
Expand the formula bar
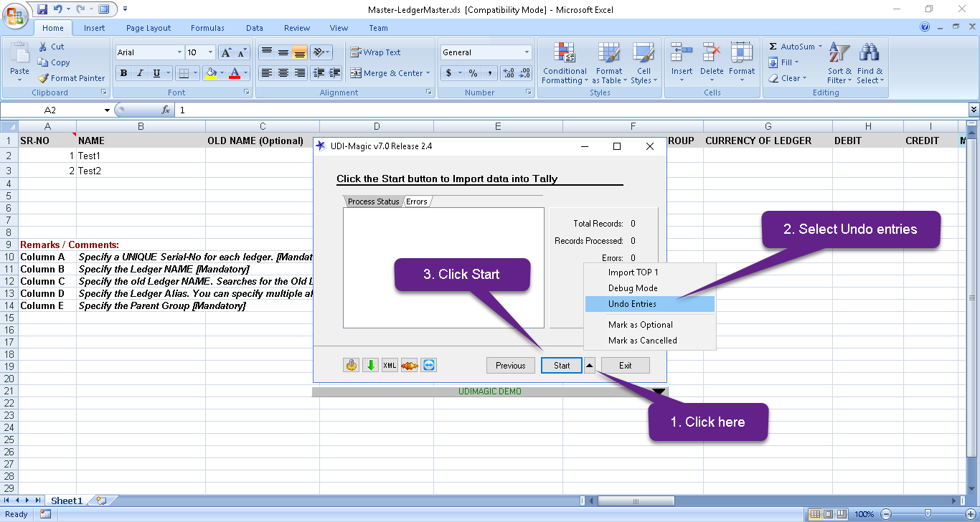click(974, 110)
